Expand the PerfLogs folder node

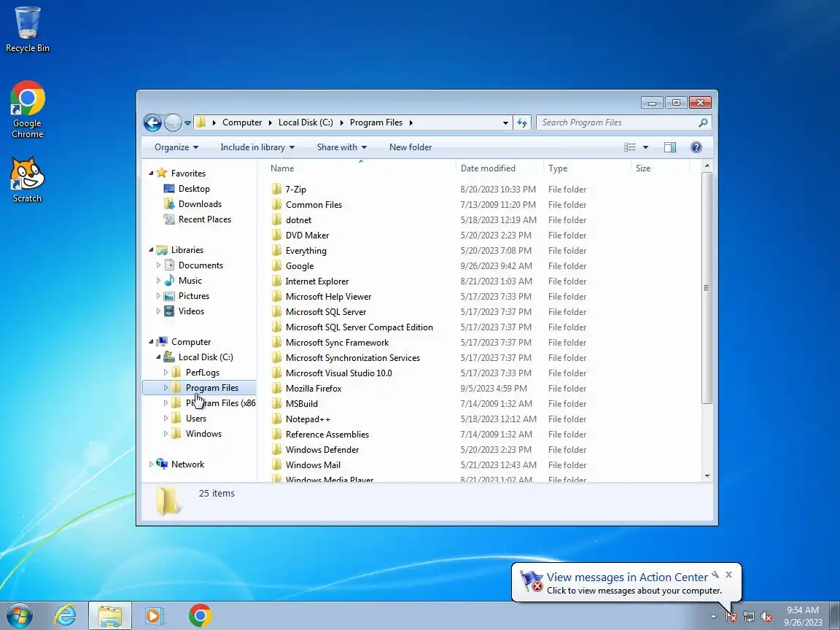click(166, 373)
